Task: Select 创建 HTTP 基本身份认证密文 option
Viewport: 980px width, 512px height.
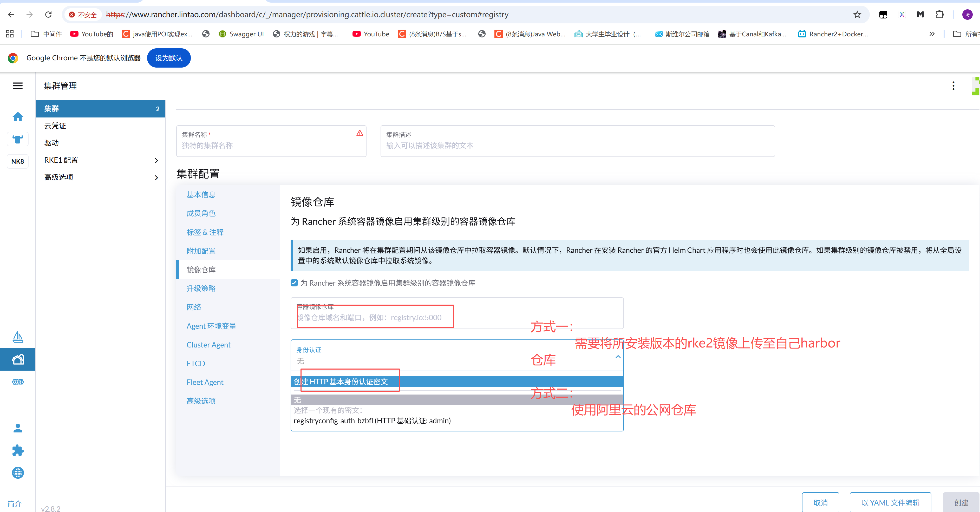Action: 457,382
